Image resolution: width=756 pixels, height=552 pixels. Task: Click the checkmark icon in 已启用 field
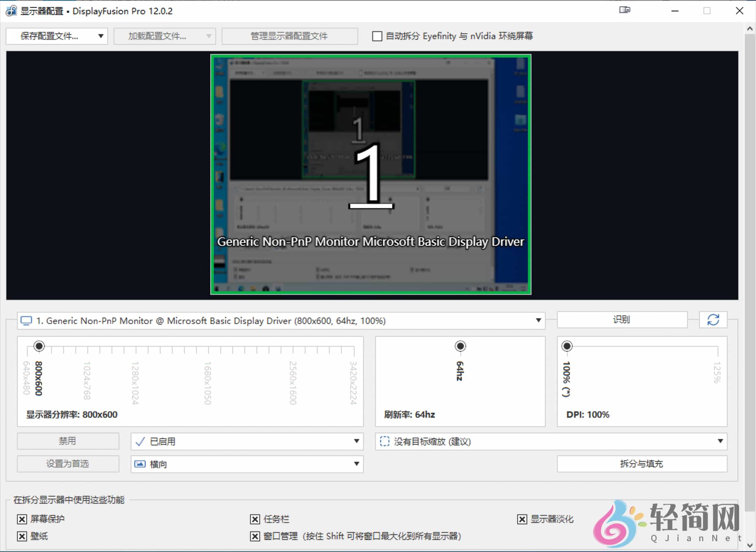coord(140,441)
